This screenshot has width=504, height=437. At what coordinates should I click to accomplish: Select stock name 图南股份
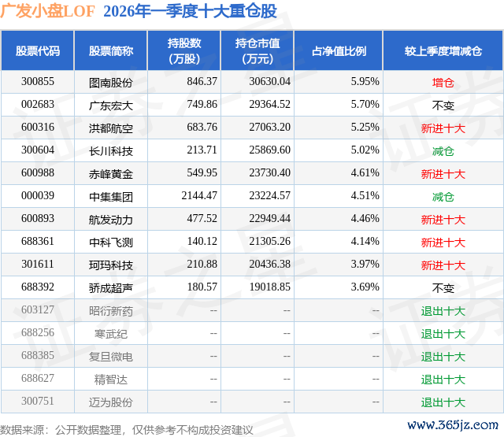[111, 83]
